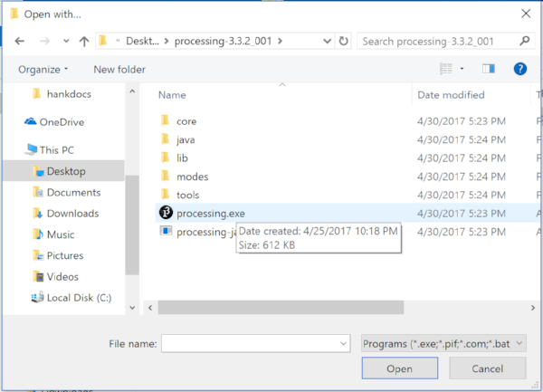Sort by Date modified column header

point(451,95)
